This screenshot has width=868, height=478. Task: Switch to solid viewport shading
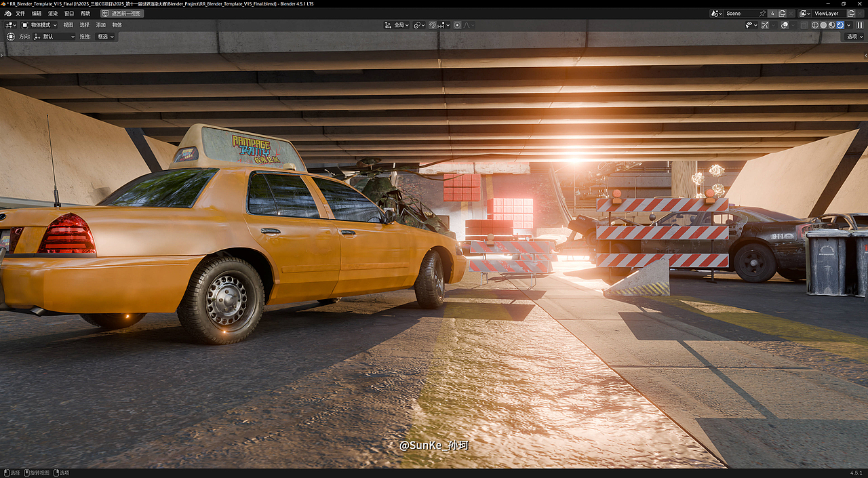(x=823, y=25)
